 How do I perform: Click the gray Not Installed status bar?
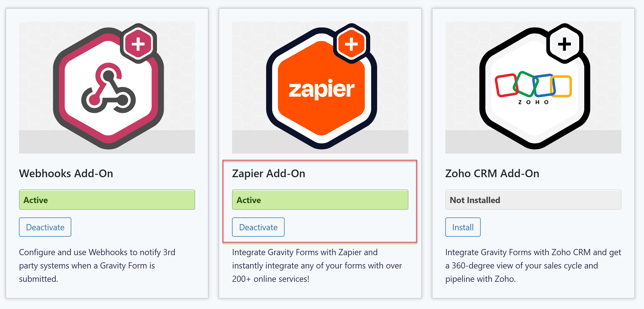533,200
